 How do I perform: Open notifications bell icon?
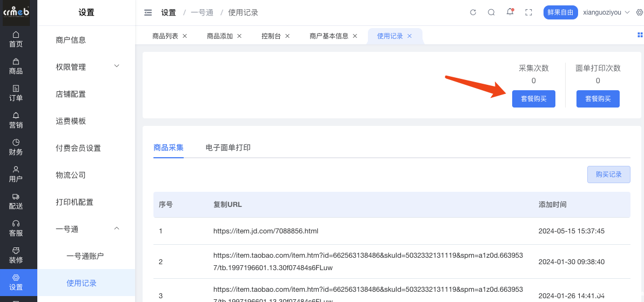point(509,12)
